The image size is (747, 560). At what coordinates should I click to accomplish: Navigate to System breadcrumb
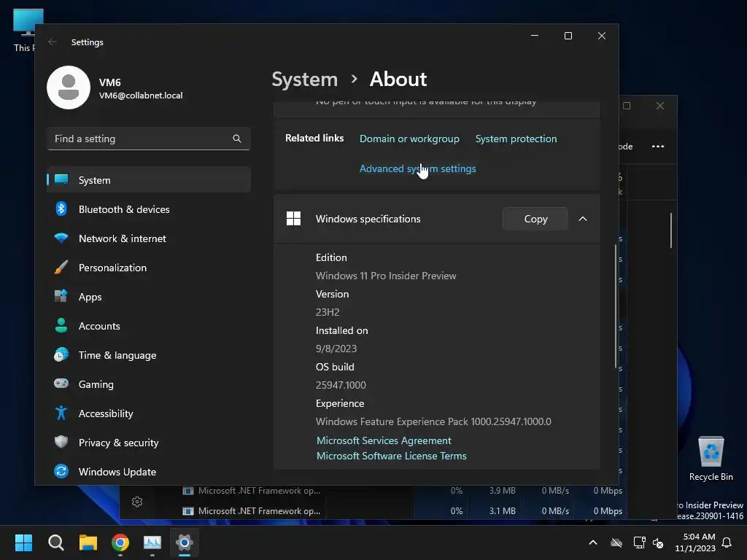304,79
